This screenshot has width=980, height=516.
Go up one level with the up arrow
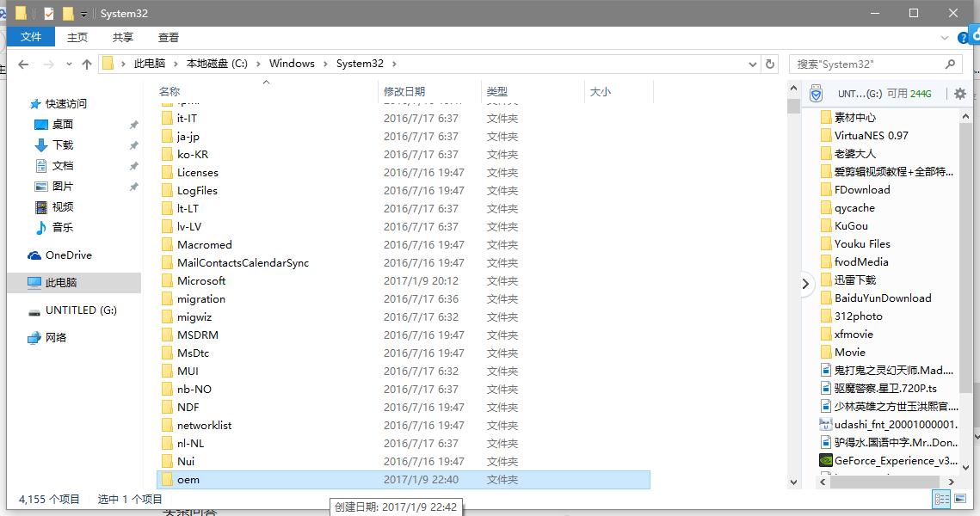point(87,63)
